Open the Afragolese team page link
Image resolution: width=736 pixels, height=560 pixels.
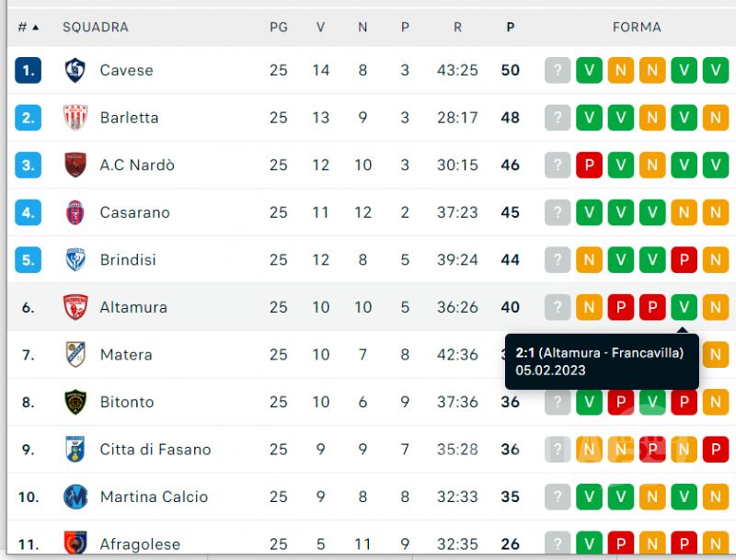click(140, 544)
